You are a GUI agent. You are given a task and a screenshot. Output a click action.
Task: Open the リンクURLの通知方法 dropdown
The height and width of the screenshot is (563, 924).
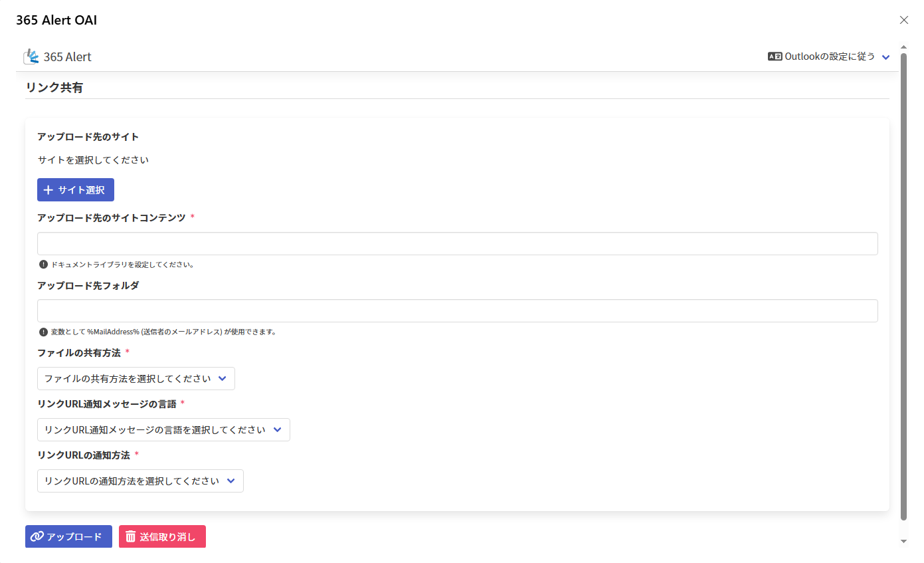(140, 481)
